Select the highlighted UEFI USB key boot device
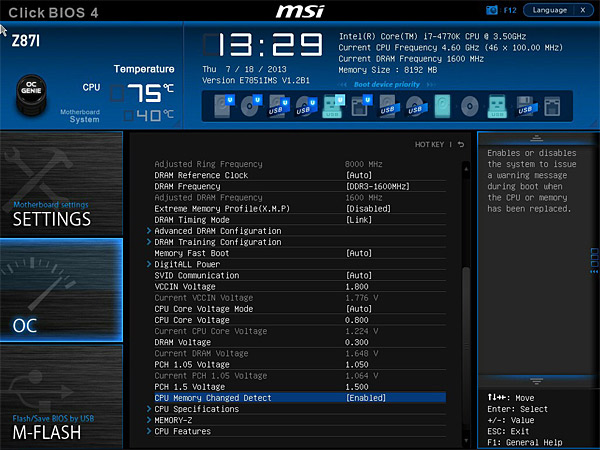The width and height of the screenshot is (600, 450). [x=334, y=106]
